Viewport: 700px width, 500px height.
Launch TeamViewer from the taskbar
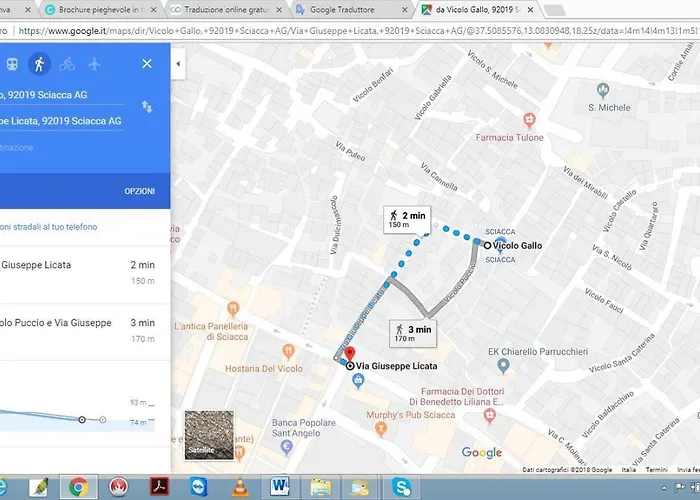[x=199, y=487]
